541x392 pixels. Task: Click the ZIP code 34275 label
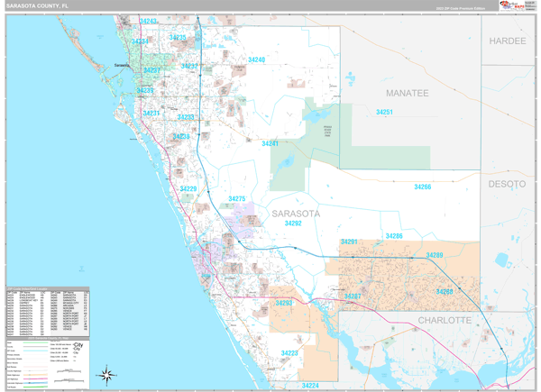pyautogui.click(x=237, y=198)
